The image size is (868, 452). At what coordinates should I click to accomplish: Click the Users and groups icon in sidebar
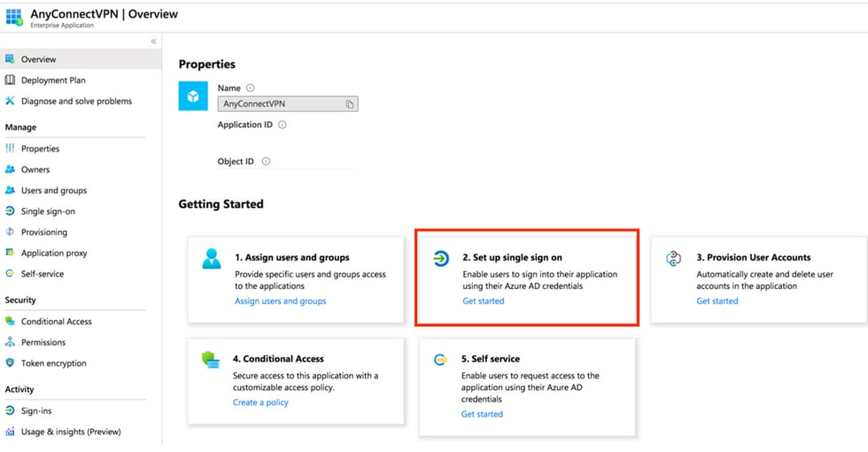10,190
